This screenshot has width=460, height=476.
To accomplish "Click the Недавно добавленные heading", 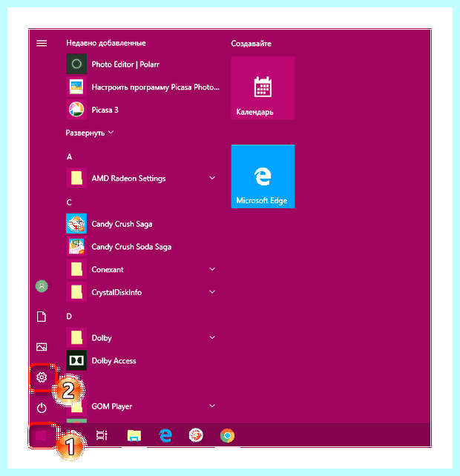I will (106, 43).
